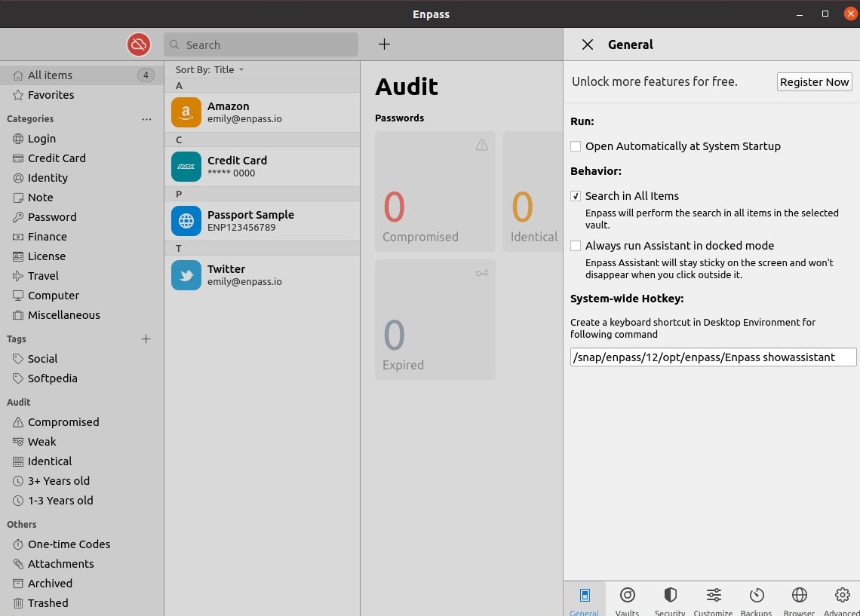Viewport: 860px width, 616px height.
Task: Open Compromised audit in sidebar
Action: point(81,422)
